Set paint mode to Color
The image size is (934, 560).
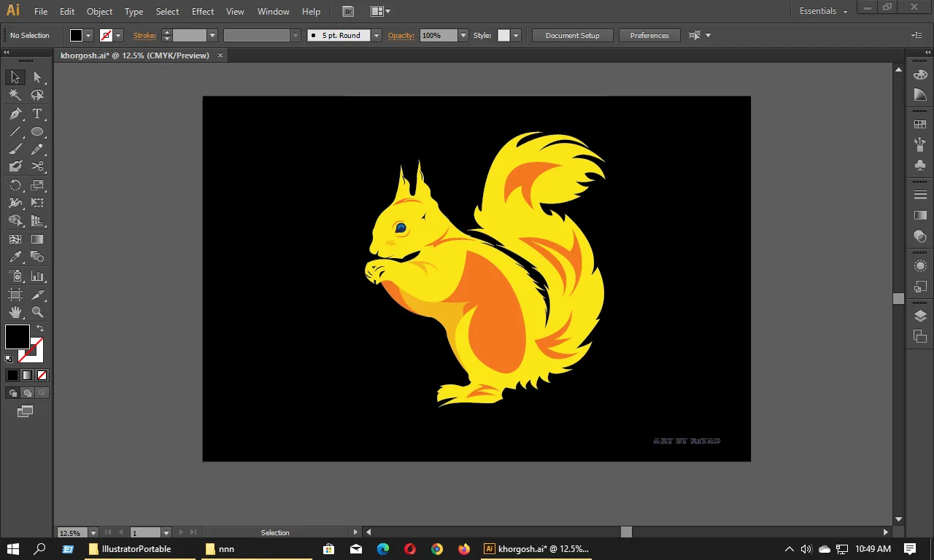click(12, 375)
